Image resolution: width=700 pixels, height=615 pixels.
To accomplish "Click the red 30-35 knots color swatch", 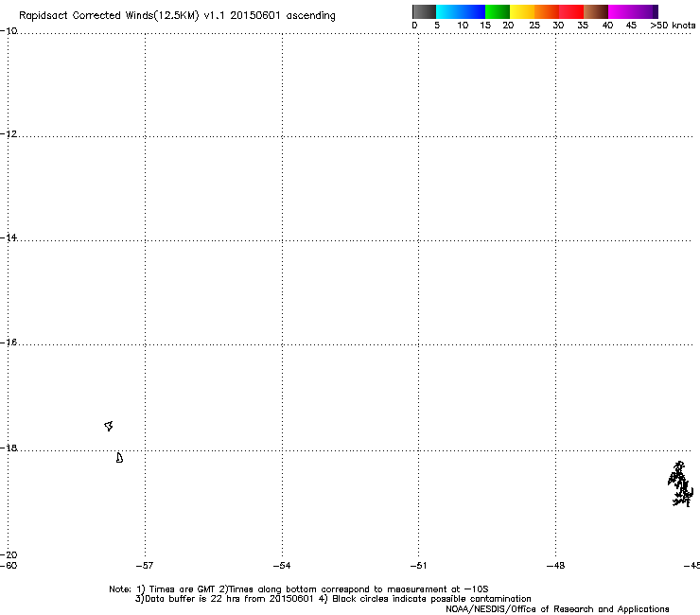I will (x=571, y=11).
